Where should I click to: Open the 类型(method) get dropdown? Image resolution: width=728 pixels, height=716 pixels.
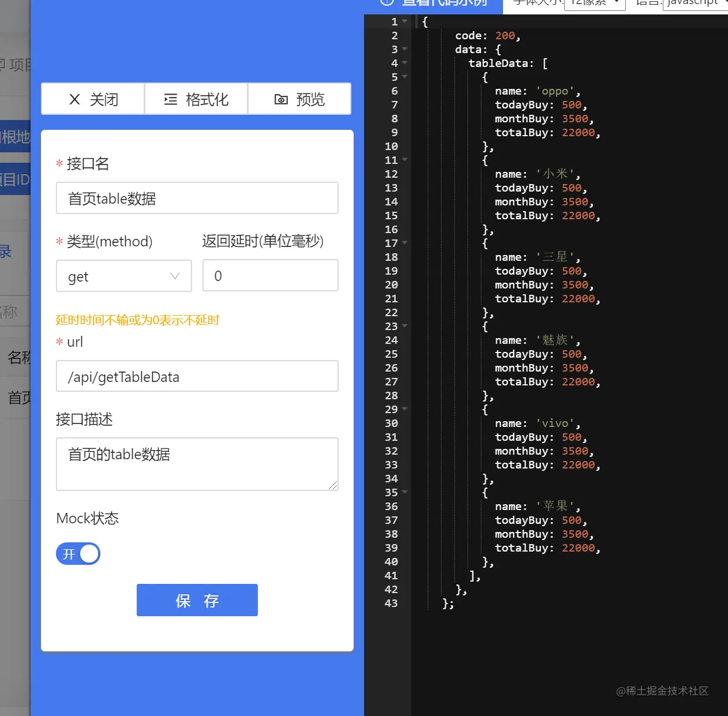[x=124, y=276]
